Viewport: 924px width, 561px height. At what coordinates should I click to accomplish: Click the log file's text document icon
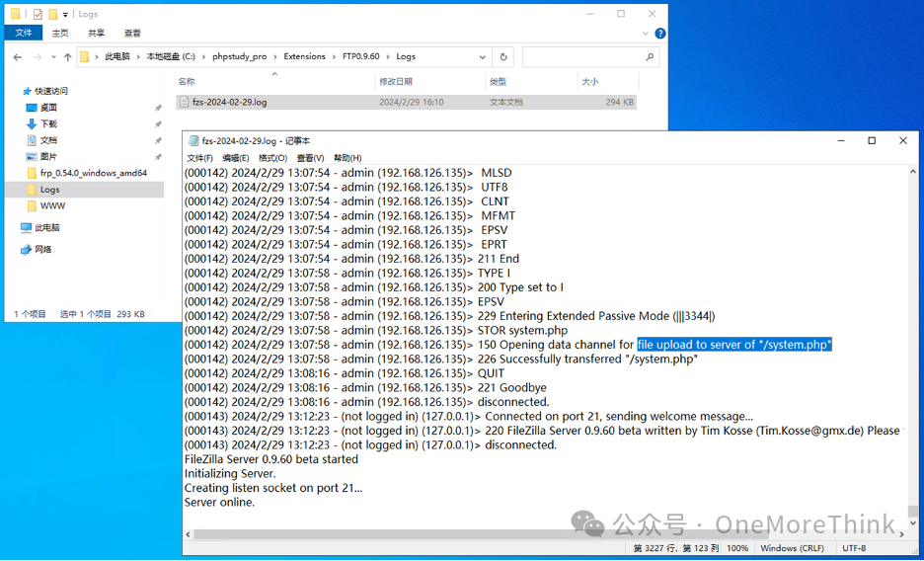(185, 102)
